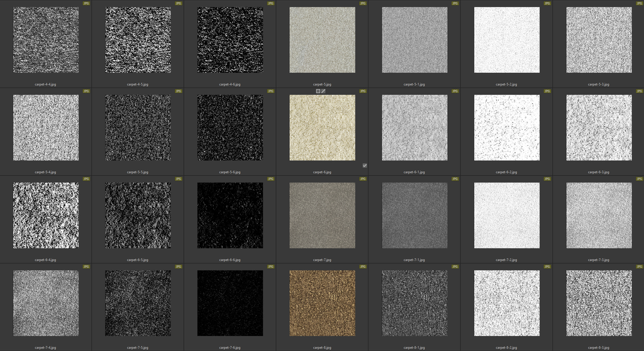
Task: Click the square icon above carpet-6.jpg thumbnail
Action: pos(318,91)
